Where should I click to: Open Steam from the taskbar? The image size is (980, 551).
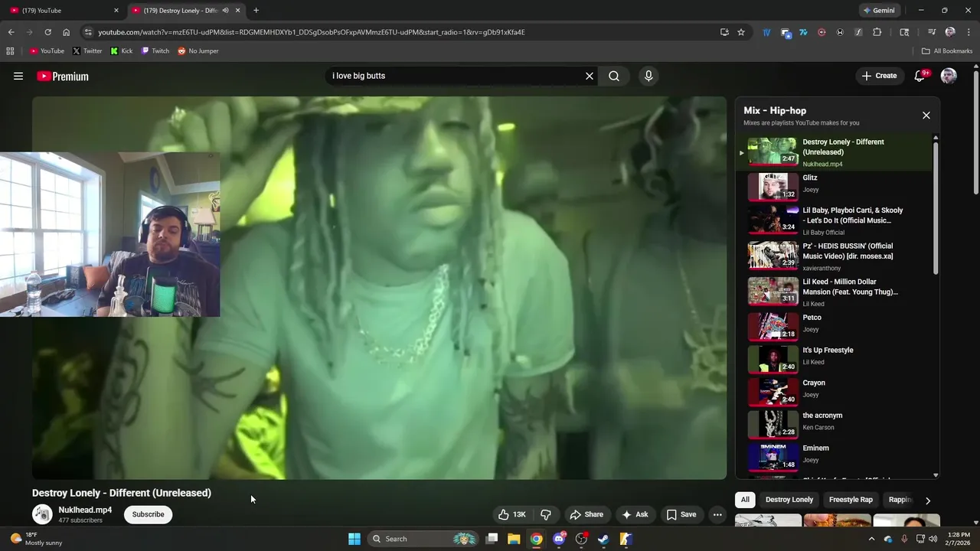click(603, 539)
